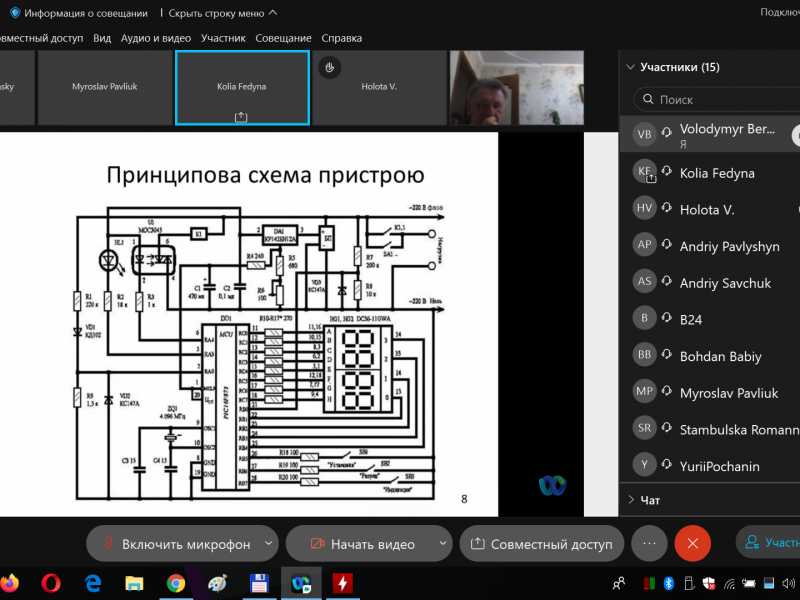Open the Аудио и видео menu

coord(156,38)
